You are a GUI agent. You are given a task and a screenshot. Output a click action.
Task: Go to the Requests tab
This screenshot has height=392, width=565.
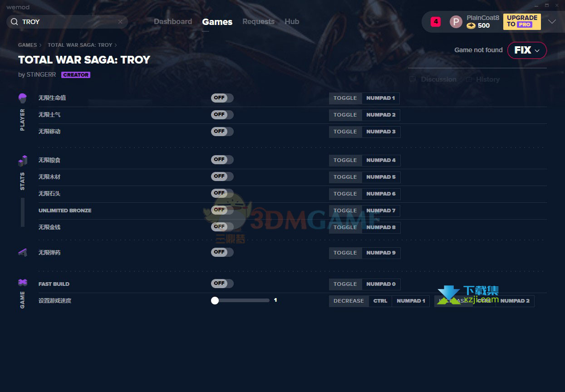tap(258, 22)
